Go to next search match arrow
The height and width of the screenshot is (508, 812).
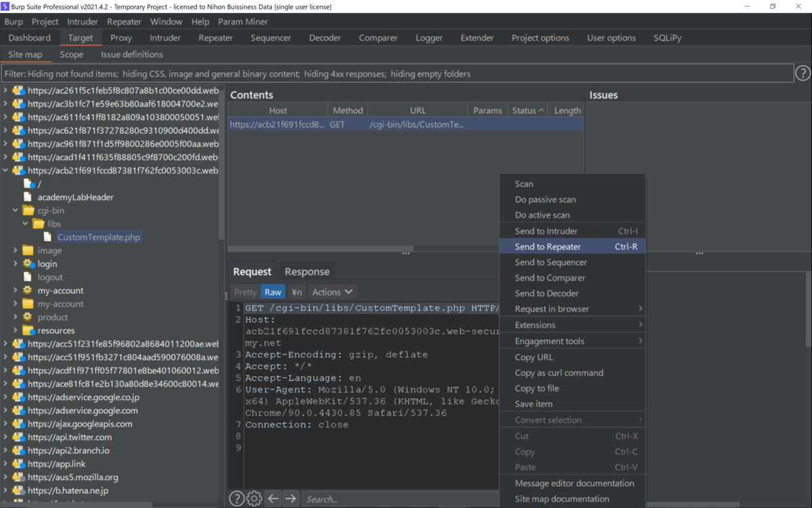[x=290, y=499]
